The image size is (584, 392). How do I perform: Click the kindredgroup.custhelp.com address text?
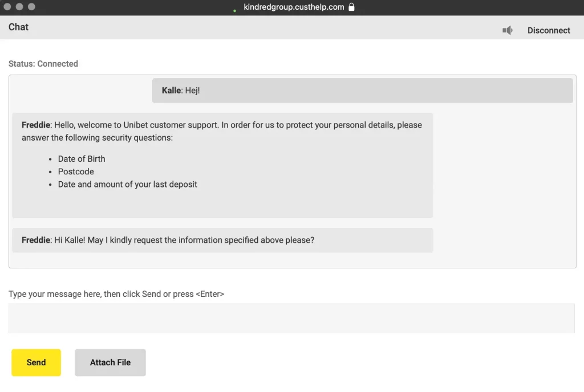click(294, 7)
